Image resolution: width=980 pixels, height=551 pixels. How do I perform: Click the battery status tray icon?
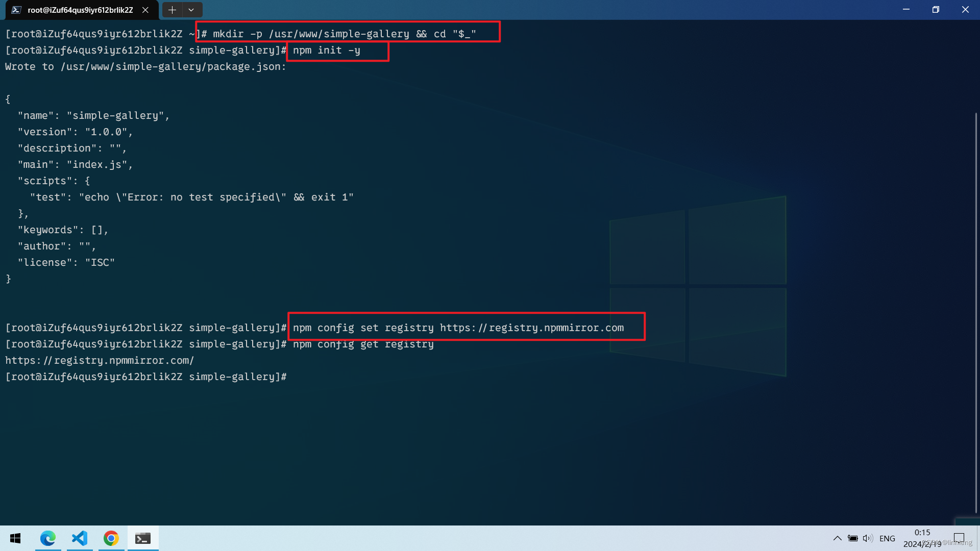[852, 538]
